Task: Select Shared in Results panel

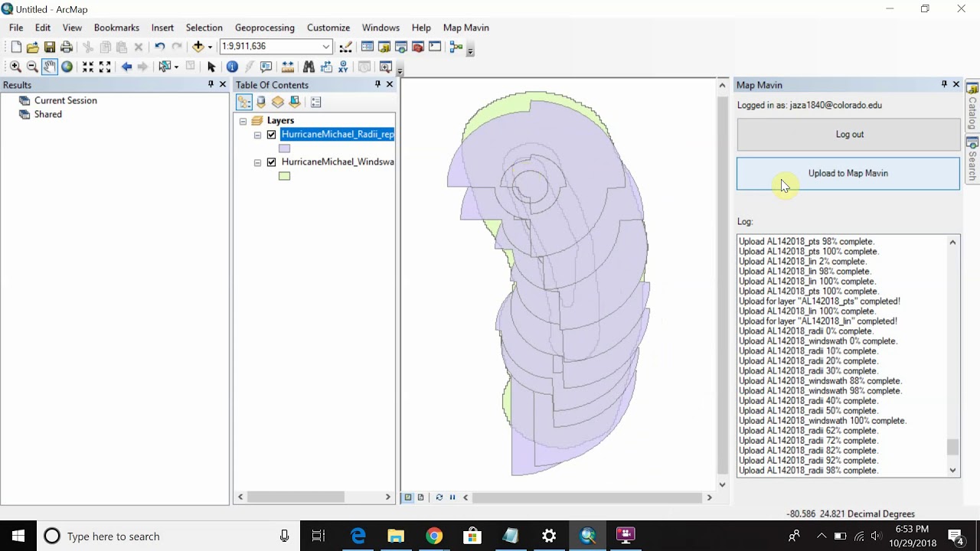Action: (x=48, y=114)
